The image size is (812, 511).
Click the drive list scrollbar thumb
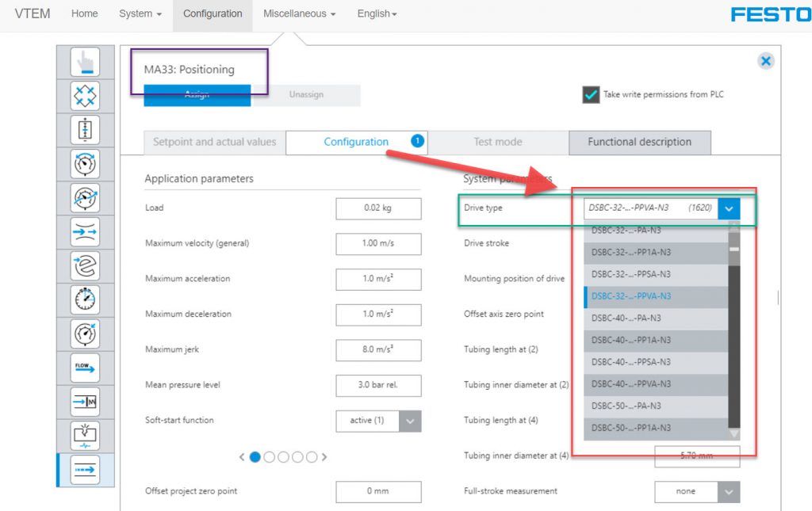coord(733,249)
